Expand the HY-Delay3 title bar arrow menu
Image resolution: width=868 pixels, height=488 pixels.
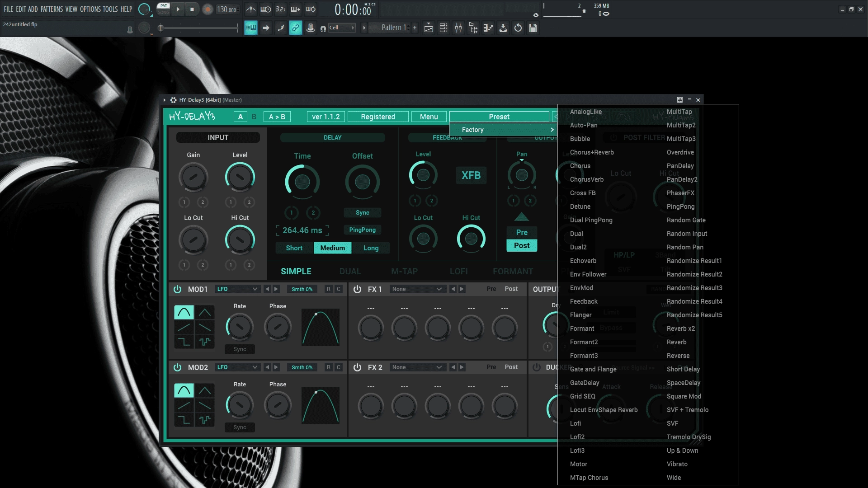pos(165,100)
